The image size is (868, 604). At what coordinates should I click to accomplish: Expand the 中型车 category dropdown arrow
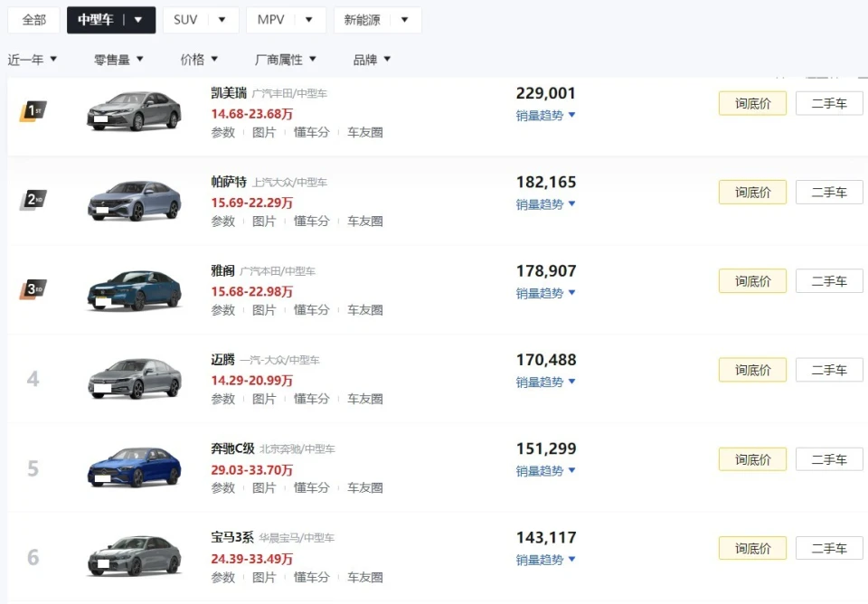138,20
